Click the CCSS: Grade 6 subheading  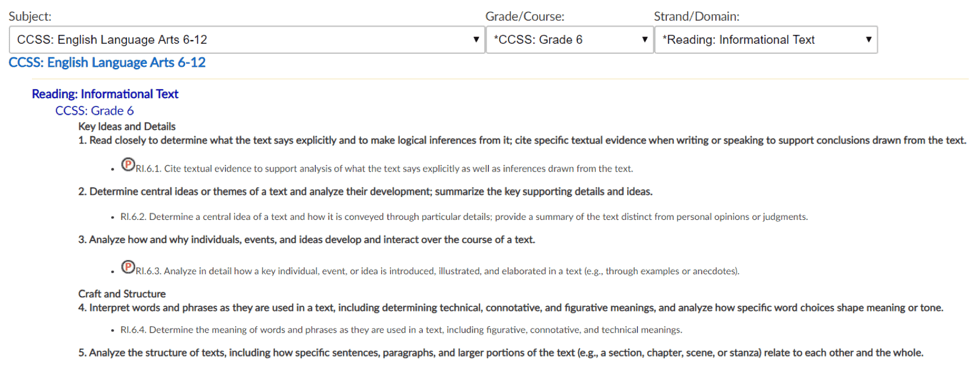tap(95, 111)
